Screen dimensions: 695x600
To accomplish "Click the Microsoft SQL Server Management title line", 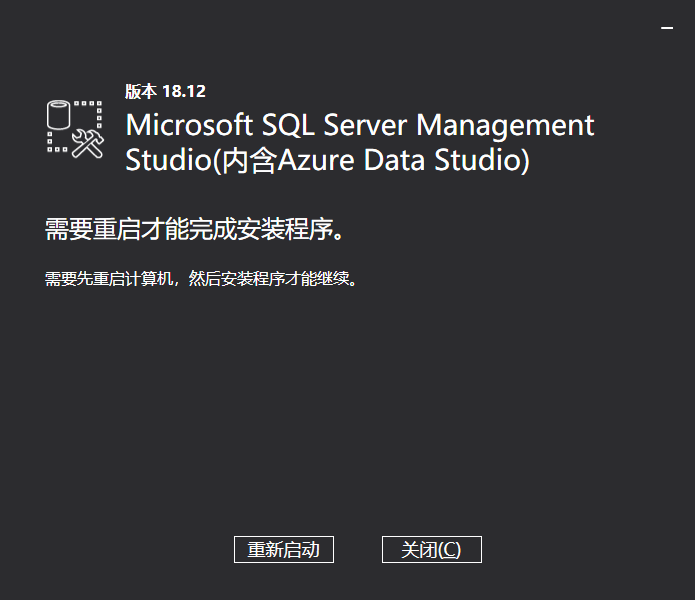I will pos(359,125).
